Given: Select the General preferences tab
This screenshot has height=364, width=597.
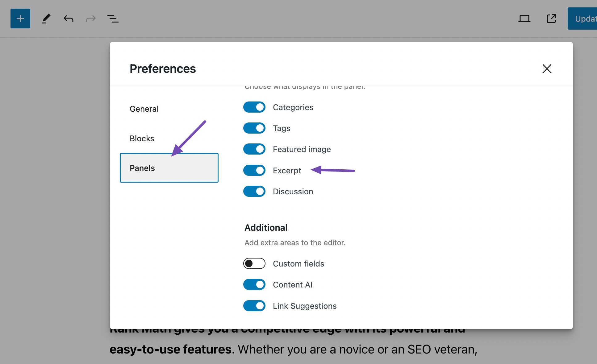Looking at the screenshot, I should [x=144, y=108].
